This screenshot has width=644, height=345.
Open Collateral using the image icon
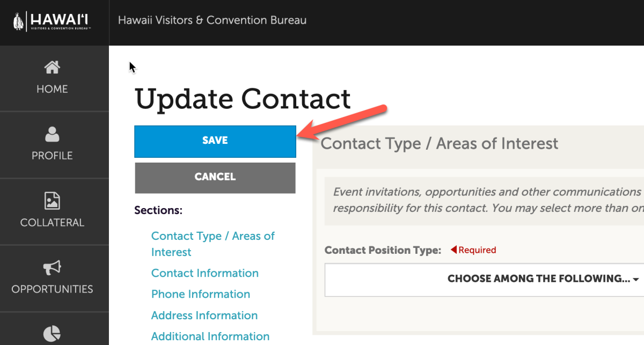[x=52, y=201]
